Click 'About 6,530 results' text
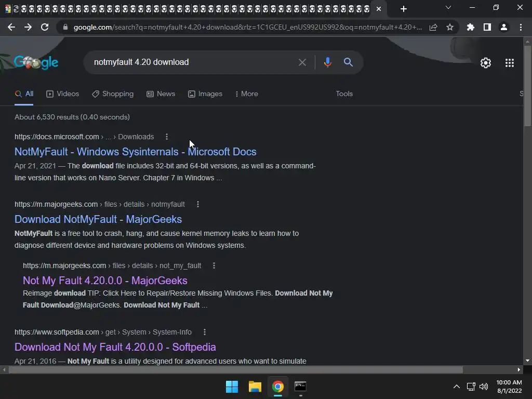Screen dimensions: 532x399 click(x=72, y=117)
